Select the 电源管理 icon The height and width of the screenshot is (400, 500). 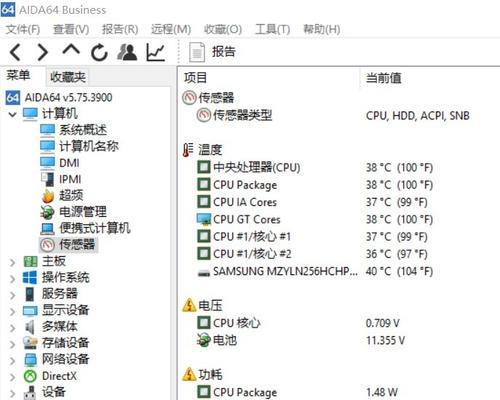pyautogui.click(x=47, y=212)
